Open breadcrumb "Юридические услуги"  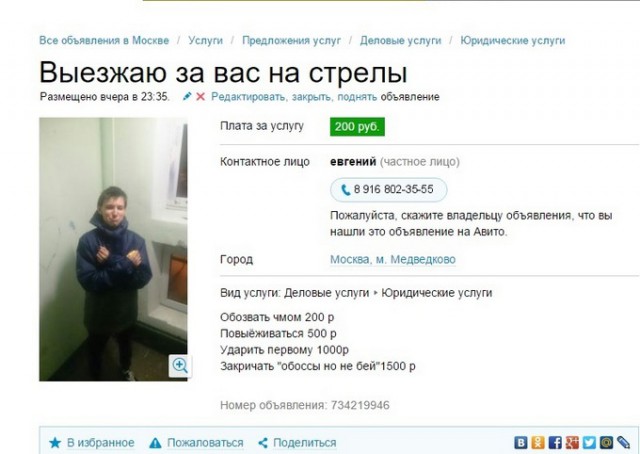(x=513, y=40)
